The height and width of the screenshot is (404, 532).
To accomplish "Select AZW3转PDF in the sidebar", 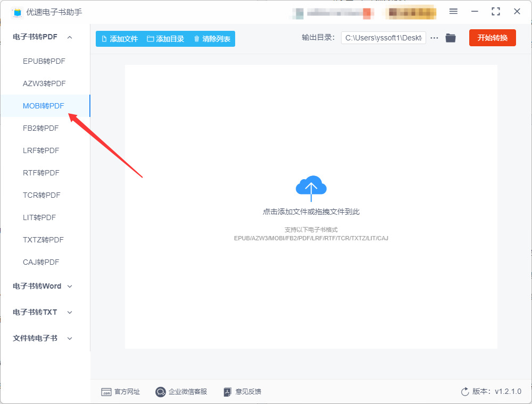I will tap(45, 83).
